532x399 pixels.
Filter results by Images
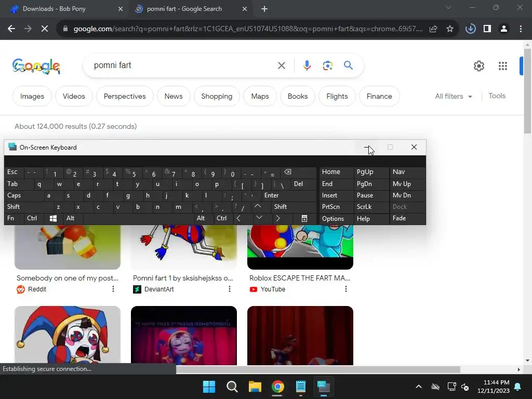pyautogui.click(x=32, y=96)
